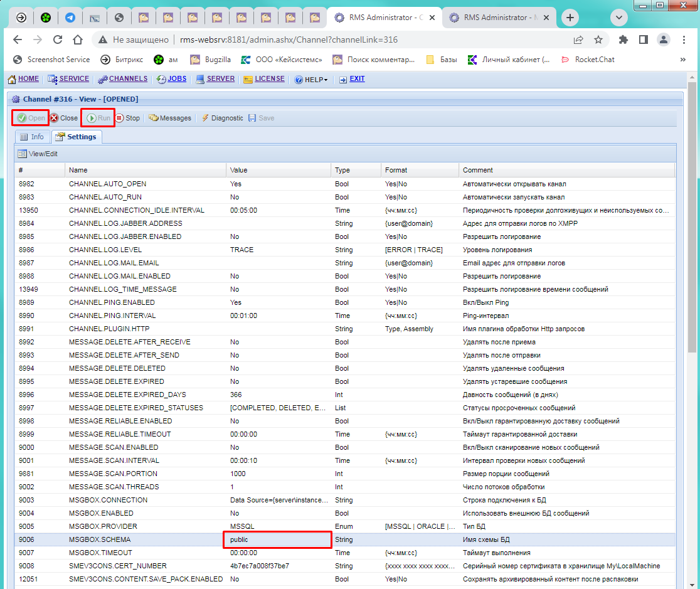Show more bookmarks chevron
This screenshot has width=700, height=589.
pos(683,60)
